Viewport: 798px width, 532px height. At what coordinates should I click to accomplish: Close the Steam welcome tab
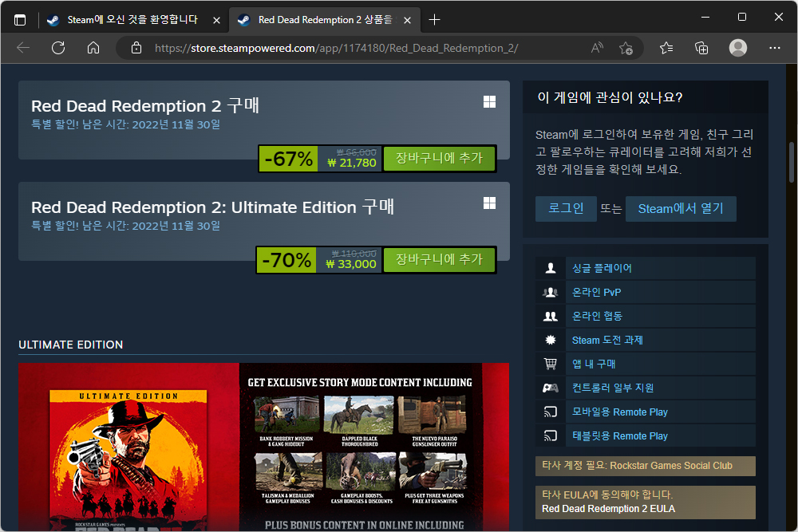(216, 21)
